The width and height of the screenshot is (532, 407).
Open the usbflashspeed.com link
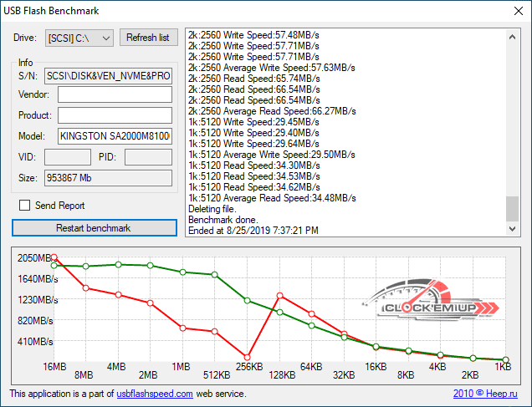pyautogui.click(x=155, y=394)
